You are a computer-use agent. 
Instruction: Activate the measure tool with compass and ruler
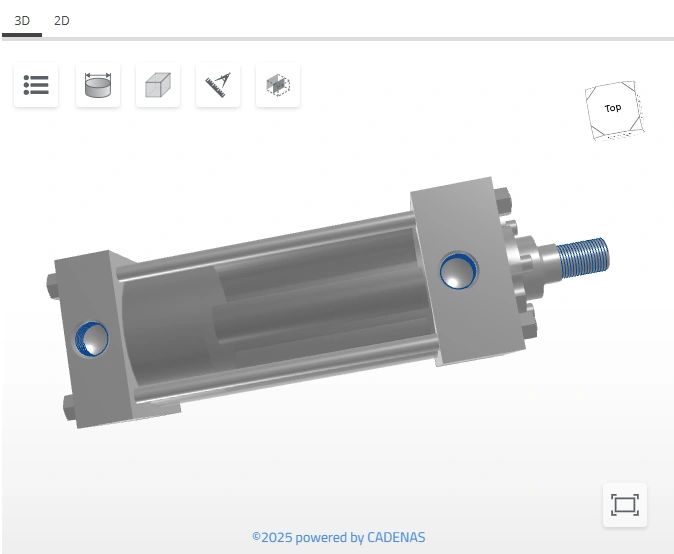tap(217, 86)
